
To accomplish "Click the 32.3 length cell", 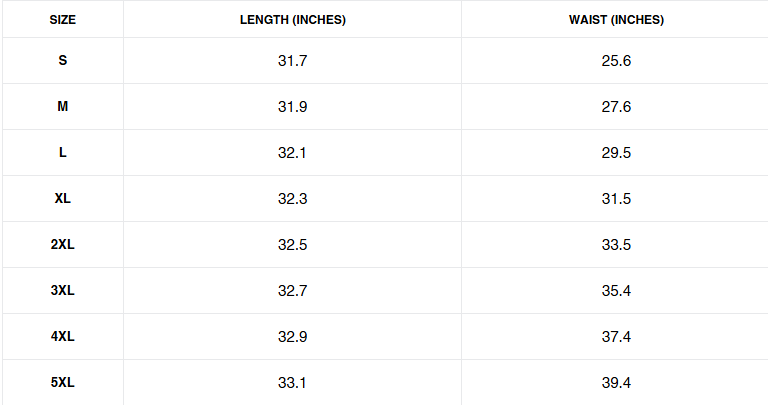I will pos(293,199).
